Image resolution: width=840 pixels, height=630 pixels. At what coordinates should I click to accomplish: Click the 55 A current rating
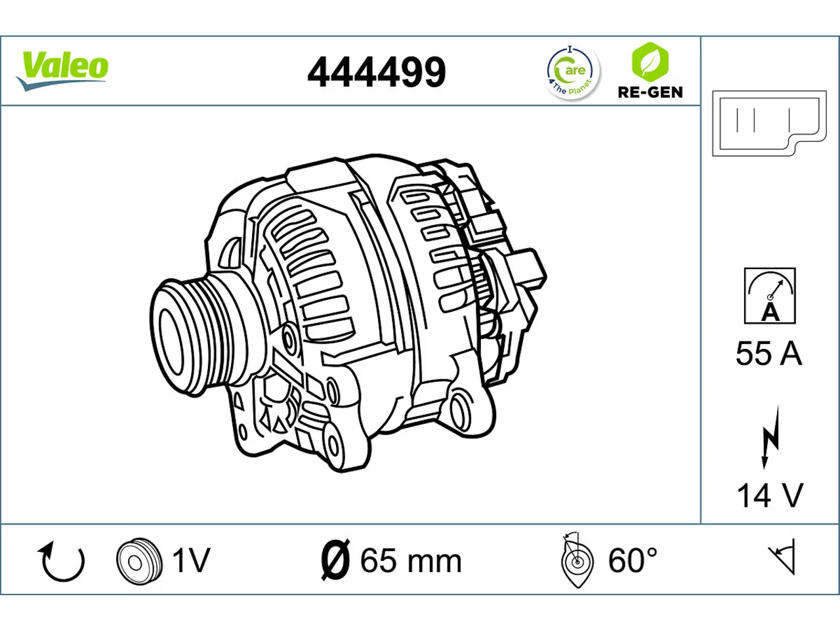pyautogui.click(x=769, y=354)
